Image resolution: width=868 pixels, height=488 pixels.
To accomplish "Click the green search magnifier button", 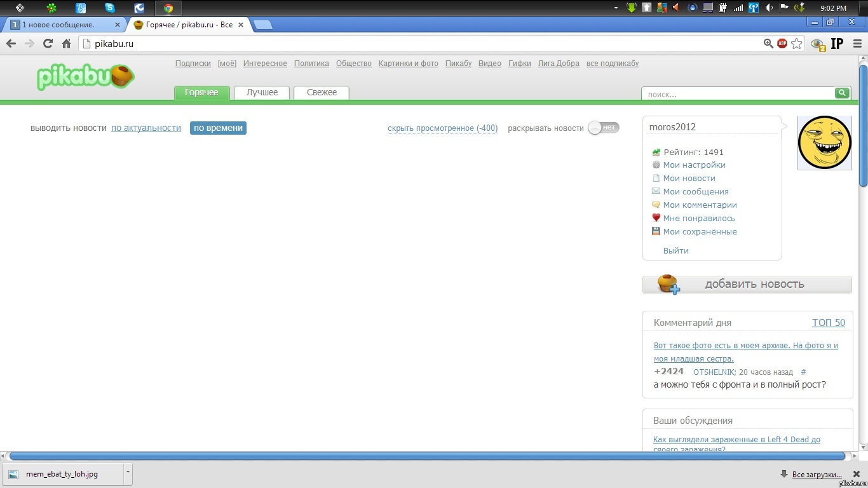I will pos(842,93).
